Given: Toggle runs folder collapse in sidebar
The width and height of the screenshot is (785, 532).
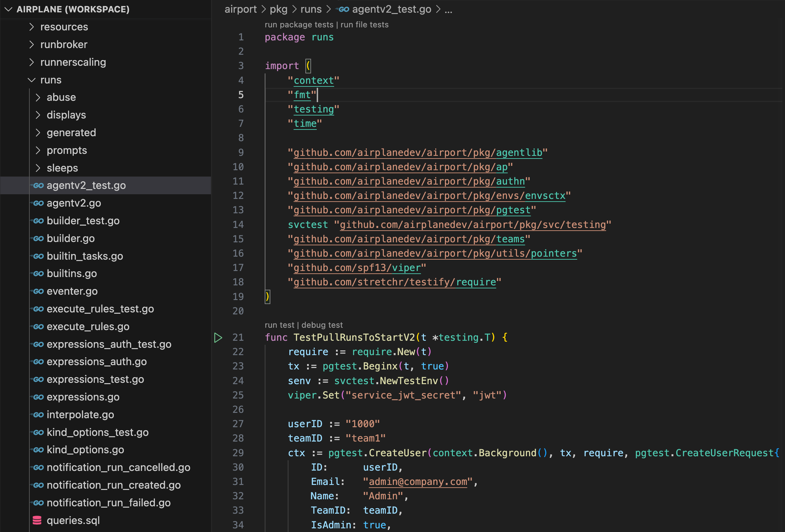Looking at the screenshot, I should pos(31,79).
